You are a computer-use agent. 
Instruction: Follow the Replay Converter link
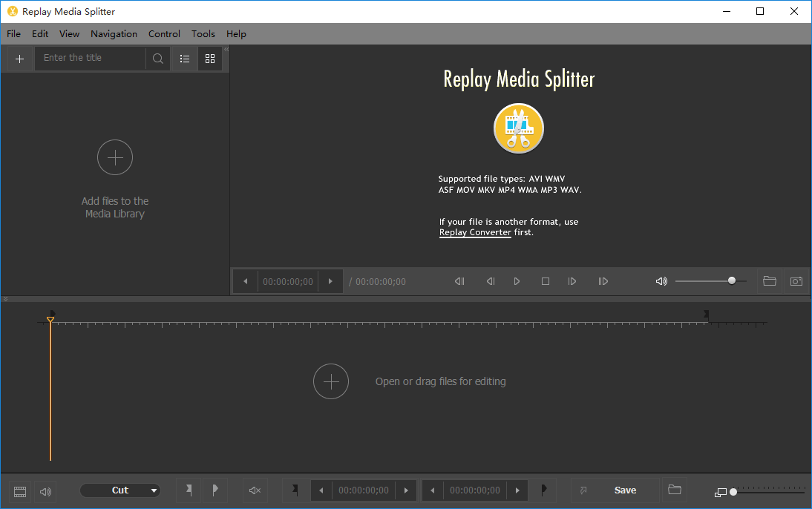(x=475, y=232)
